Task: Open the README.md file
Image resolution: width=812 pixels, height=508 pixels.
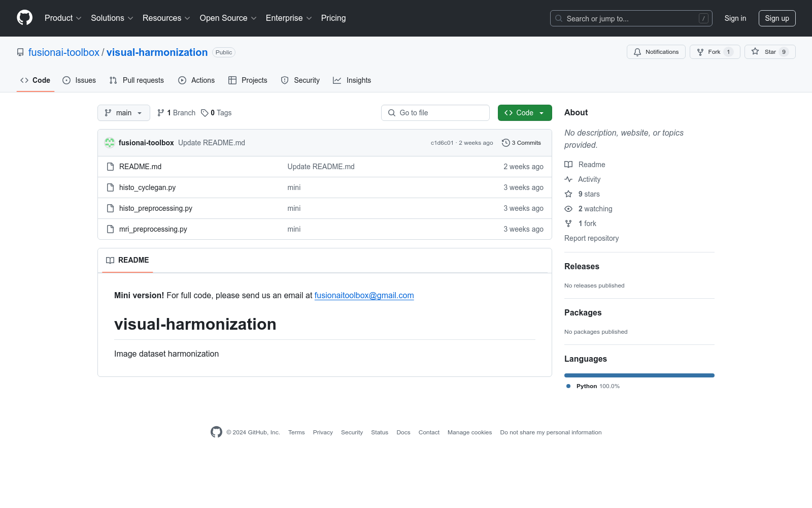Action: (x=141, y=167)
